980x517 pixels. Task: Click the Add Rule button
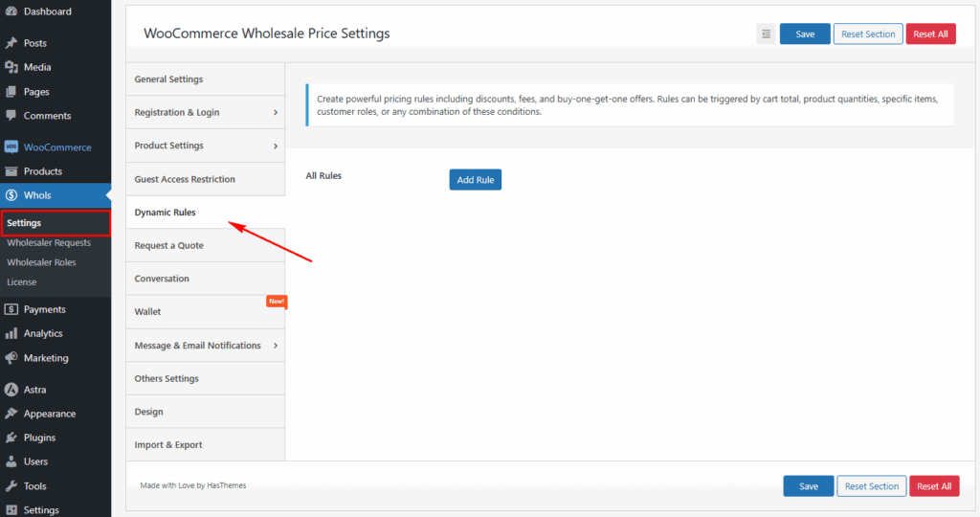(x=475, y=179)
